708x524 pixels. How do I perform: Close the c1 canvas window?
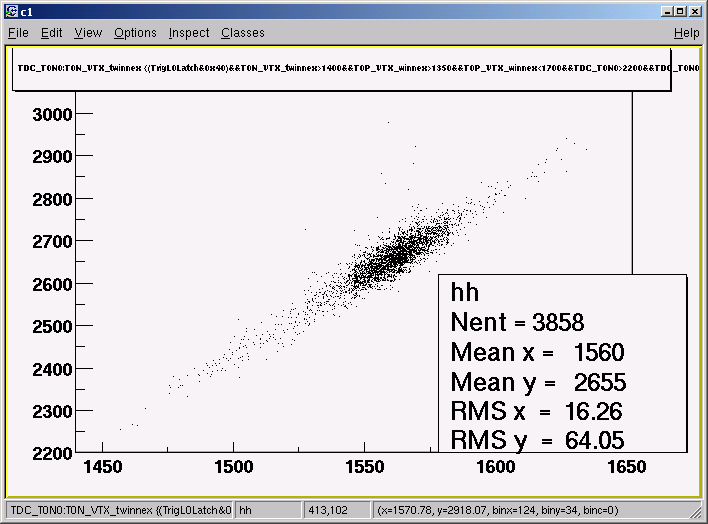click(x=695, y=11)
